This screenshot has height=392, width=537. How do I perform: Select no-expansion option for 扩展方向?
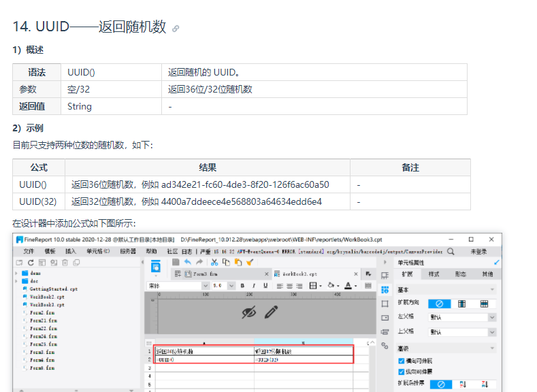point(440,304)
